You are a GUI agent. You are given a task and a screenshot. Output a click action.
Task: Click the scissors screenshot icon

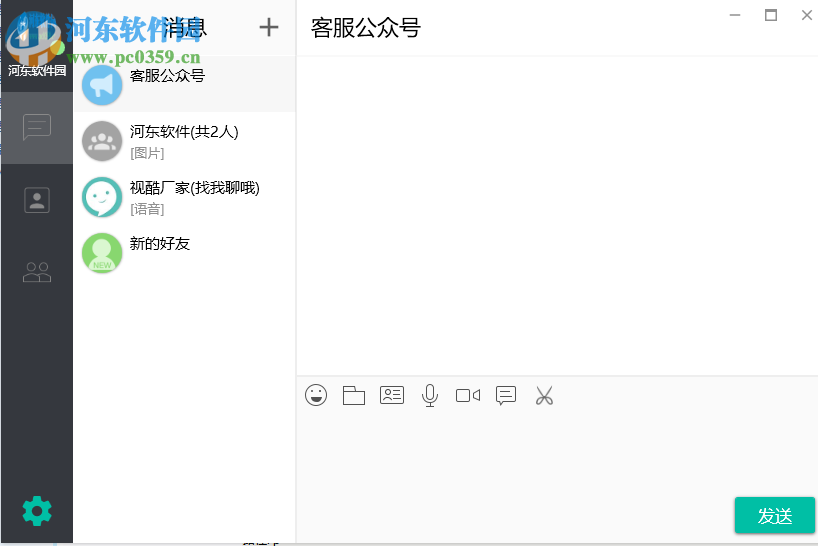pos(544,395)
